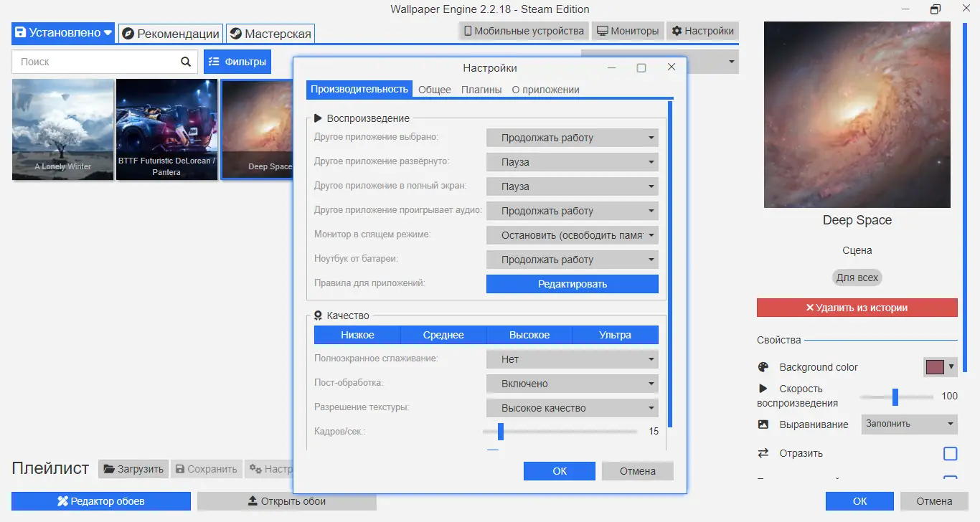Switch to the Производительность tab

(x=359, y=90)
